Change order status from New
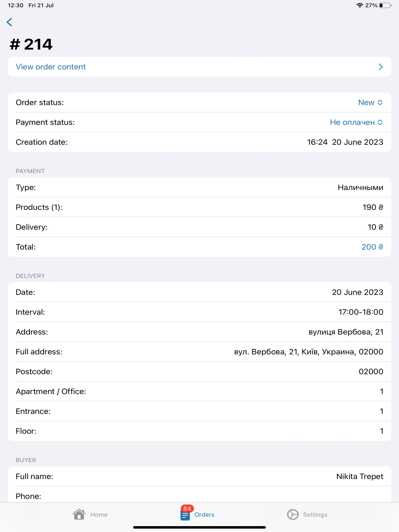 tap(370, 102)
